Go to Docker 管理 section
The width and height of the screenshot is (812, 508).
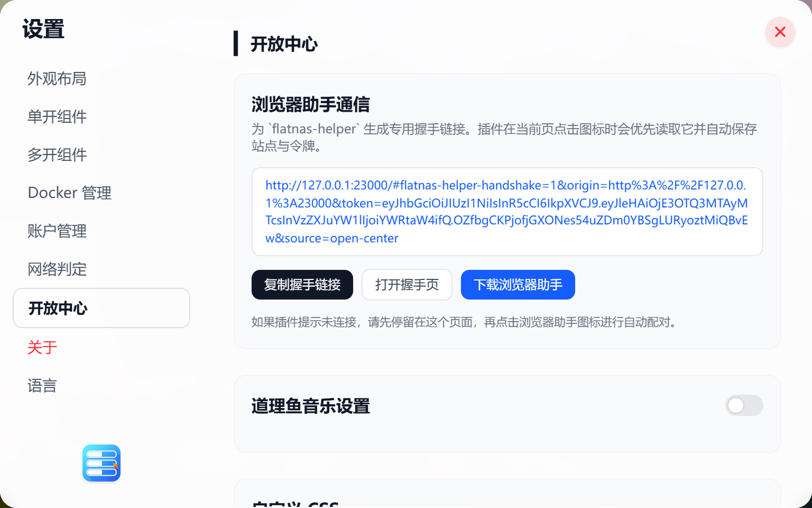coord(69,193)
